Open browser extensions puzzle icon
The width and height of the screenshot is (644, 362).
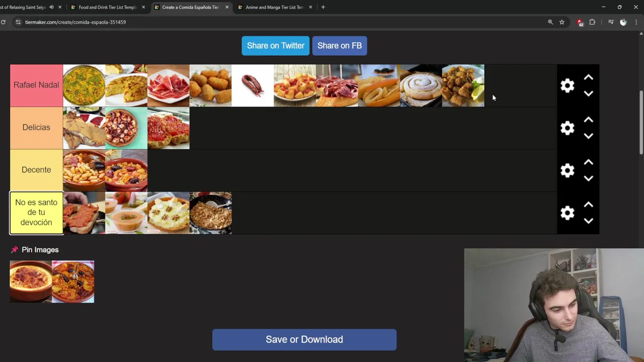tap(592, 22)
